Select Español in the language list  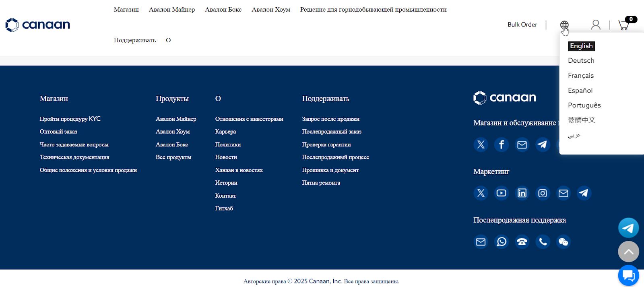click(580, 91)
